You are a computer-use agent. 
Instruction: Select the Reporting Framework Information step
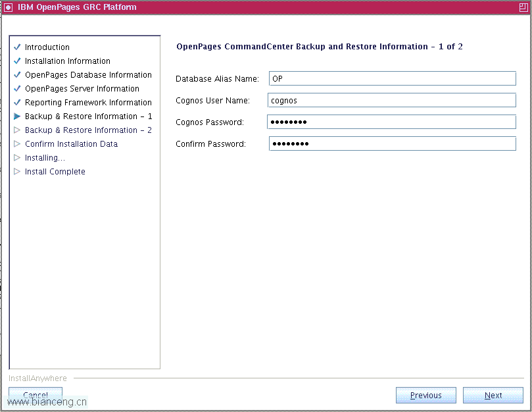tap(88, 103)
